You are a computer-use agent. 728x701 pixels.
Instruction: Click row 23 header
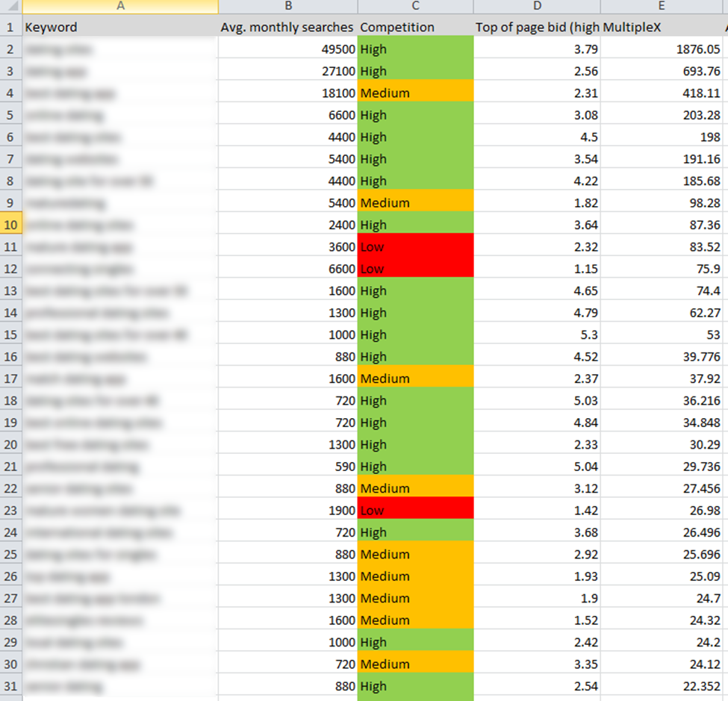pos(10,511)
